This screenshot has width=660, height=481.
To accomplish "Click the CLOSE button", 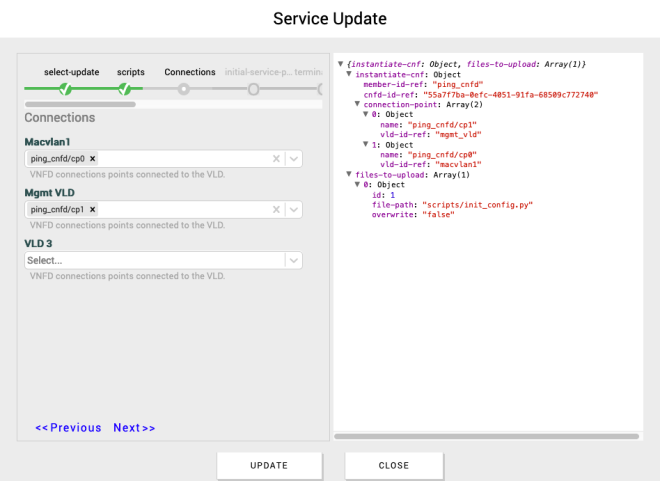I will point(393,465).
